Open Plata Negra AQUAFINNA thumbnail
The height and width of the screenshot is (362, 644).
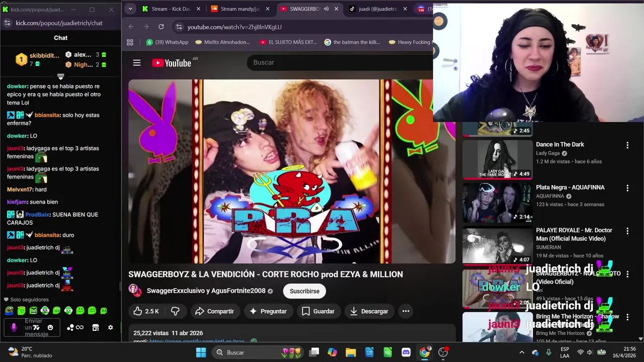point(498,202)
